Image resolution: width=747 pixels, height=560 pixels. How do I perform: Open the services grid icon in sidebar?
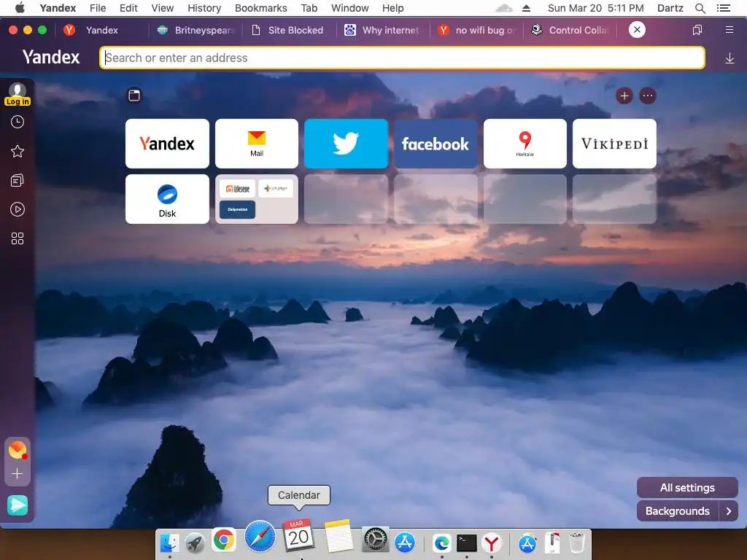pyautogui.click(x=18, y=238)
